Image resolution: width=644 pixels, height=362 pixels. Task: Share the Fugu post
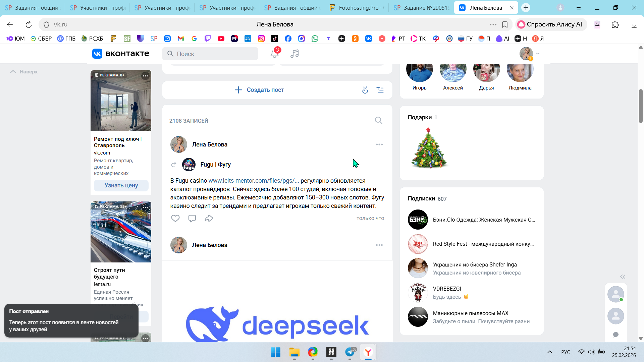pos(209,219)
